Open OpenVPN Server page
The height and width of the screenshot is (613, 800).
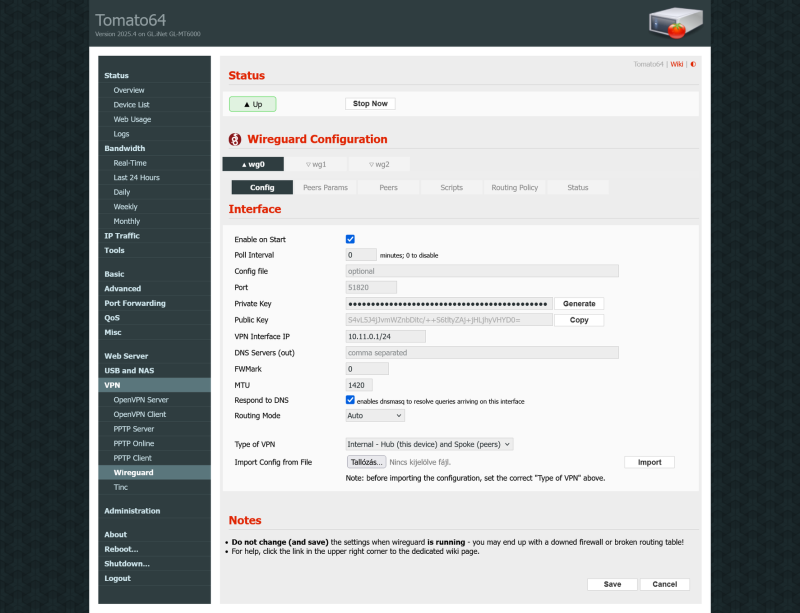tap(141, 400)
